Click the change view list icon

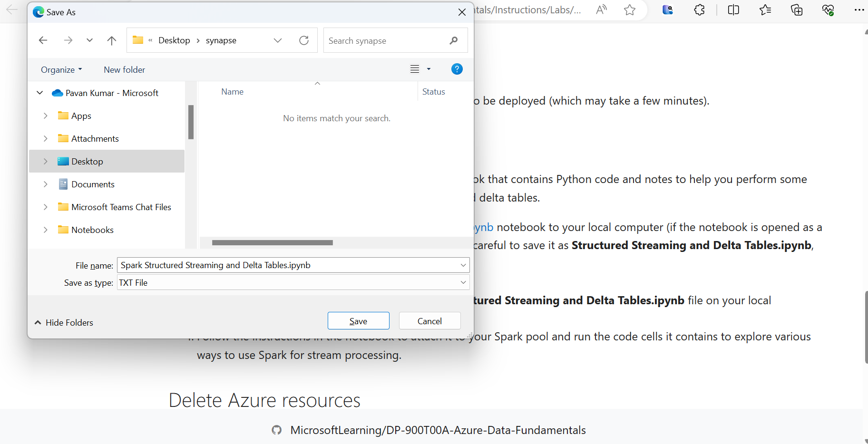tap(415, 69)
